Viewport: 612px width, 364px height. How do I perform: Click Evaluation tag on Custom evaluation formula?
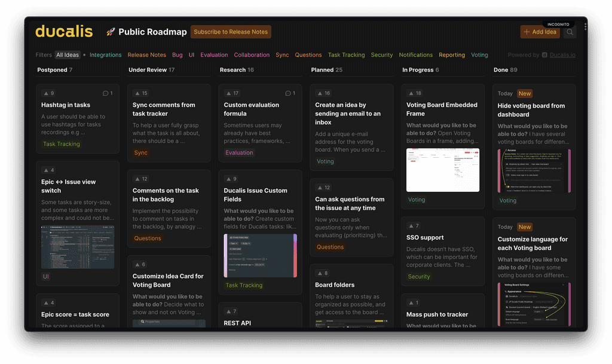tap(239, 152)
